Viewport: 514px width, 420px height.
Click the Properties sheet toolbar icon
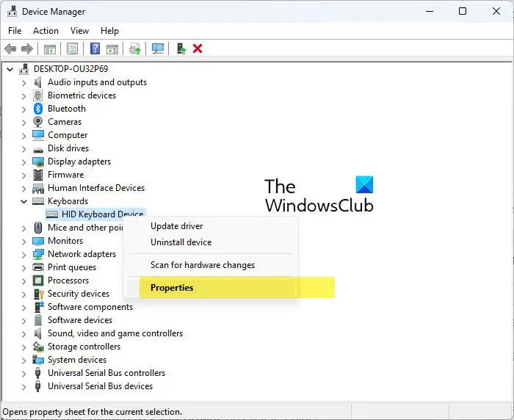[72, 49]
